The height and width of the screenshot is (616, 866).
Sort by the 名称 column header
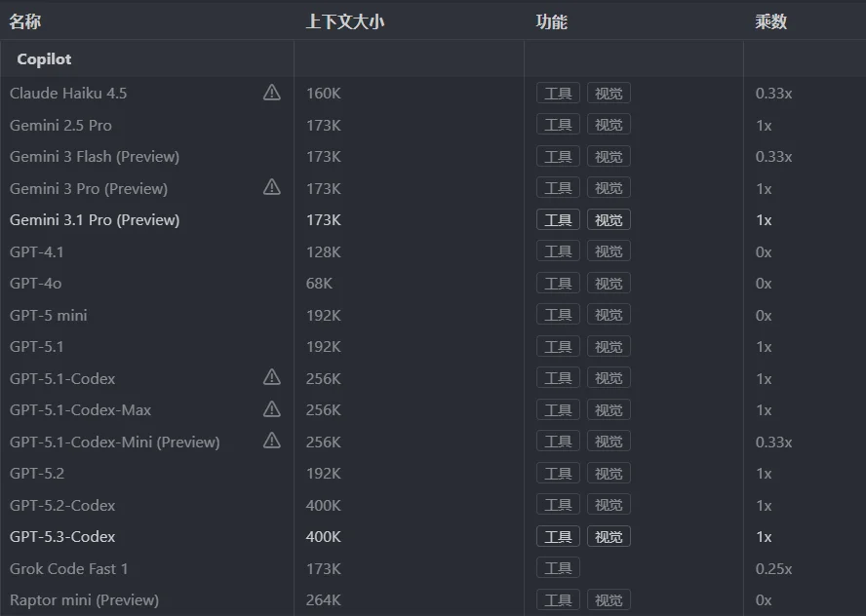pos(25,21)
